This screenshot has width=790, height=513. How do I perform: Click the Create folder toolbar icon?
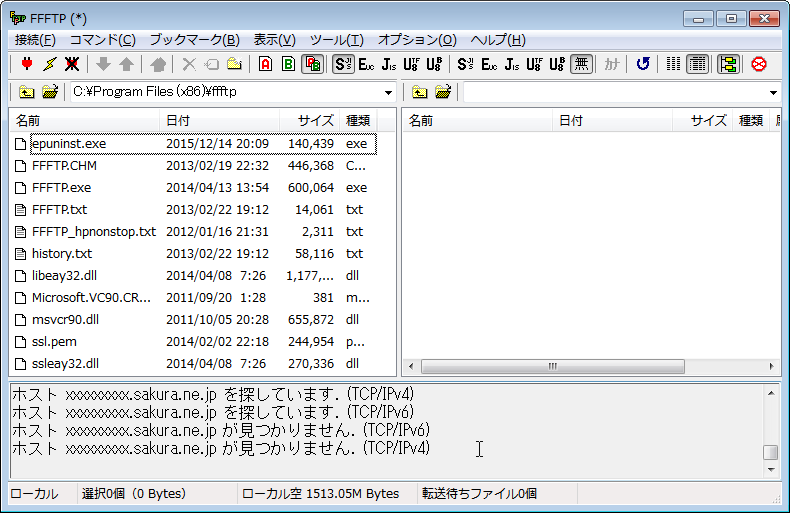(234, 64)
